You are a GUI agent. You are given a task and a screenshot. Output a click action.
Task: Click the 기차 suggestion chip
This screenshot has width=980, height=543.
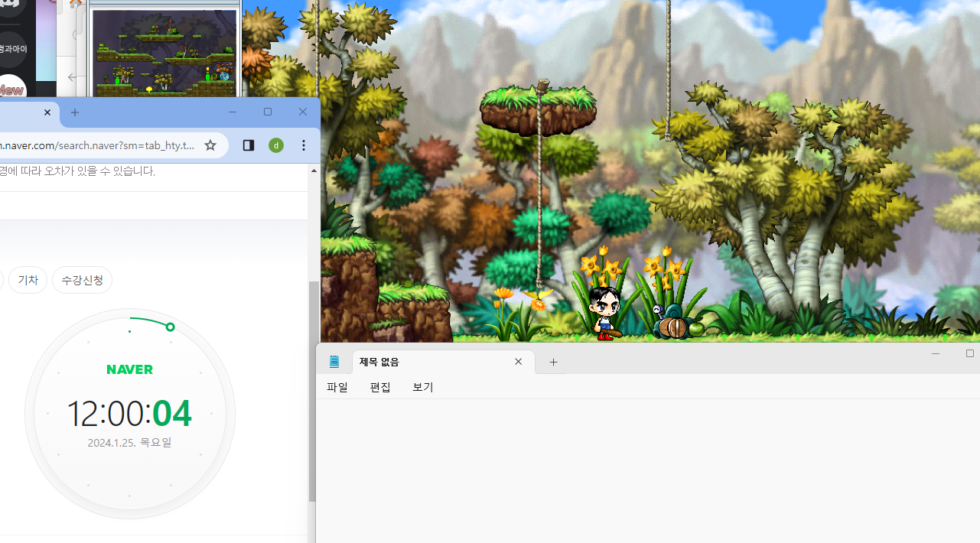[x=28, y=281]
